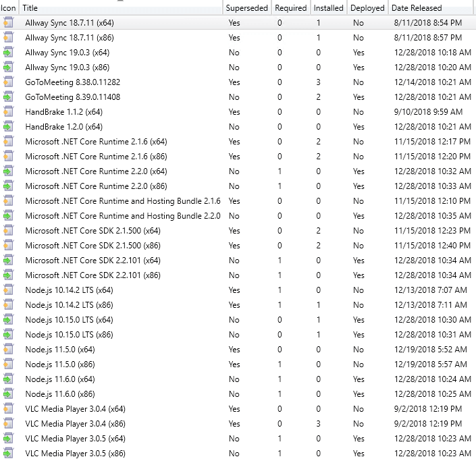The width and height of the screenshot is (476, 461).
Task: Click the icon for VLC Media Player 3.0.4 (x64)
Action: point(9,409)
